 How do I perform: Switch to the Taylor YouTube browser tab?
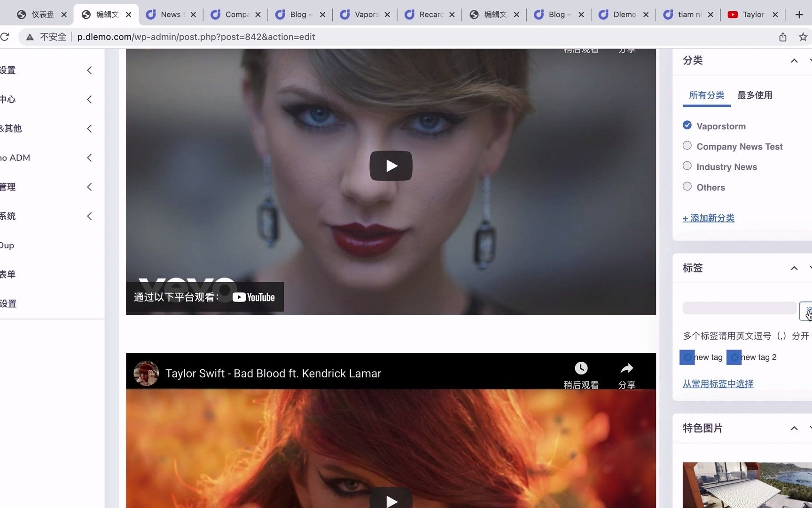pyautogui.click(x=753, y=15)
